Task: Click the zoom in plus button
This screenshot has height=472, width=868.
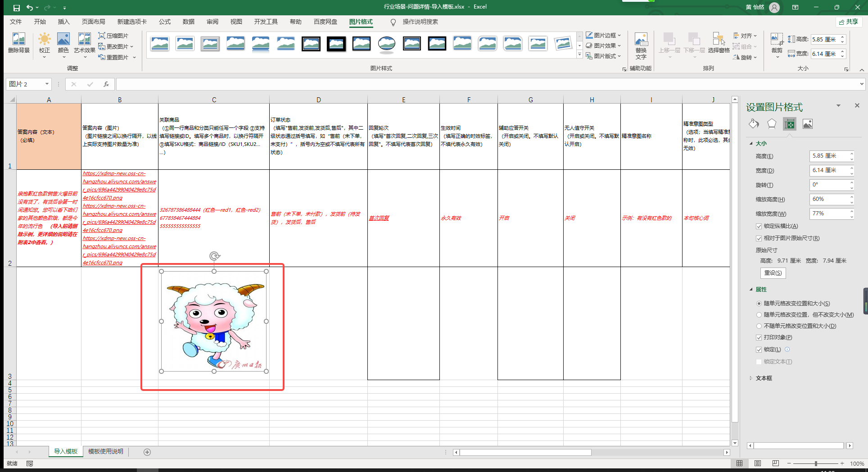Action: tap(842, 463)
